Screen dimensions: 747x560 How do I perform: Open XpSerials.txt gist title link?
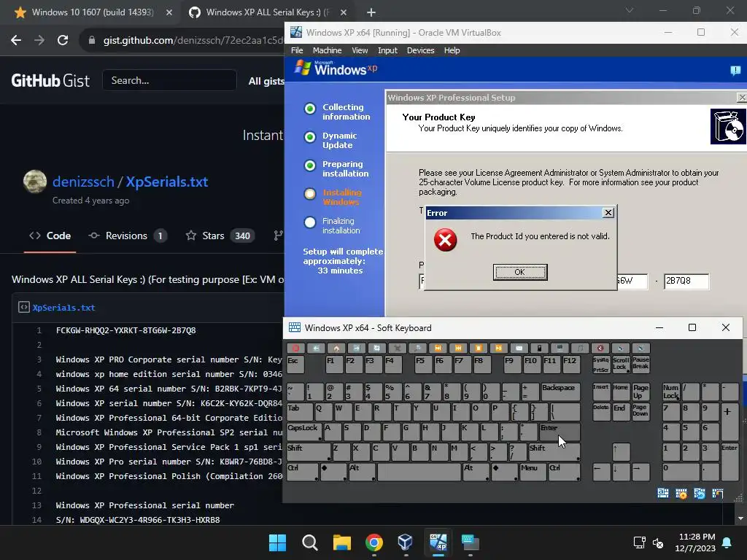[x=167, y=182]
